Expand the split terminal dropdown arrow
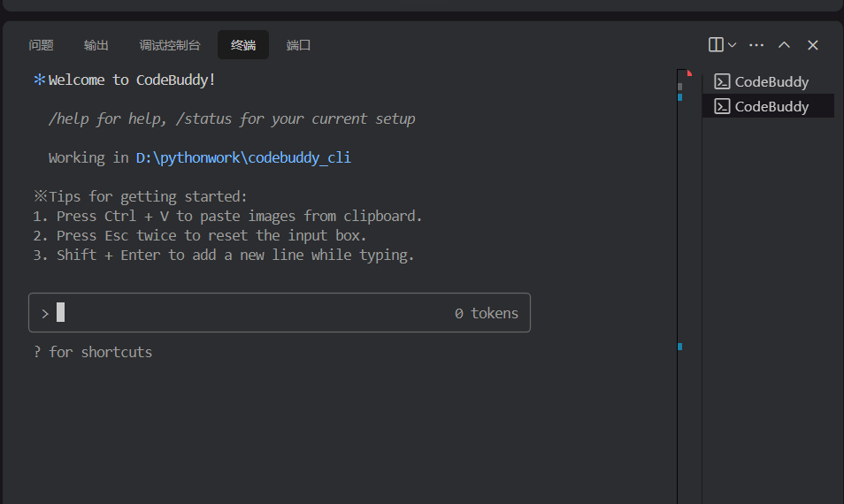 (732, 44)
